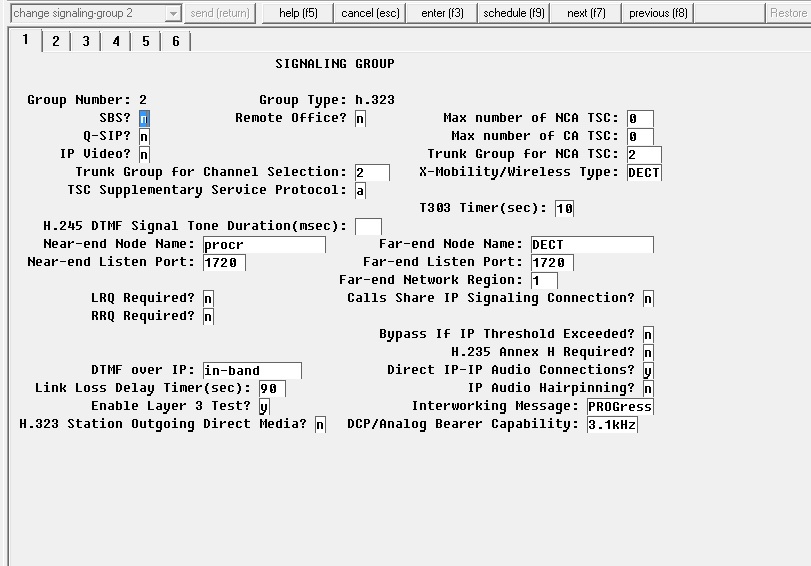The image size is (811, 566).
Task: Click the Near-end Listen Port field
Action: pyautogui.click(x=224, y=263)
